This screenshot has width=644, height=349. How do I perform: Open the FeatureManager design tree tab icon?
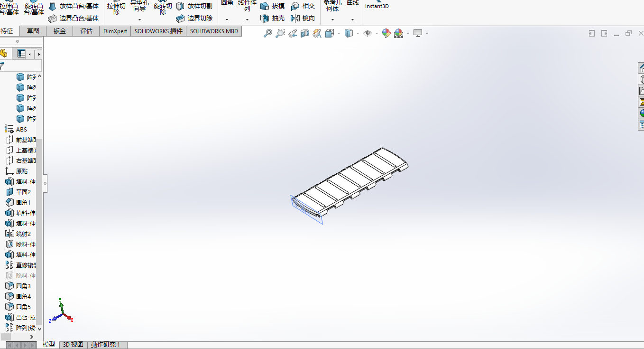pos(3,54)
